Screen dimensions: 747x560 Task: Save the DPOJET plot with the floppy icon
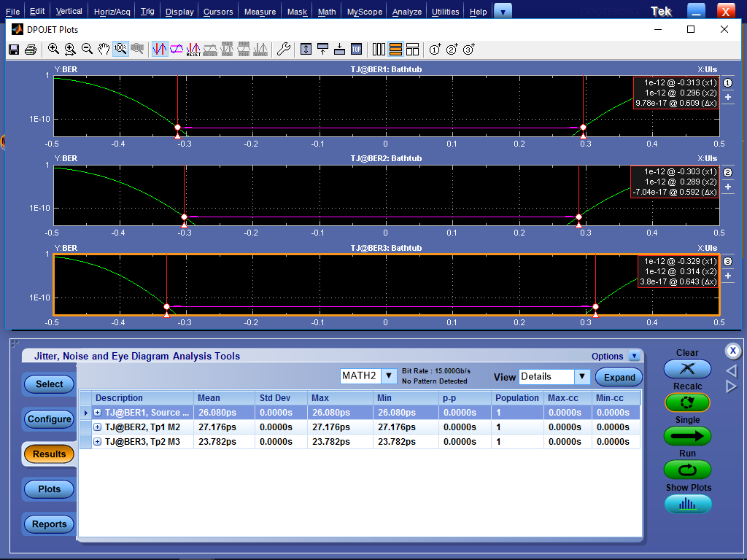point(14,49)
